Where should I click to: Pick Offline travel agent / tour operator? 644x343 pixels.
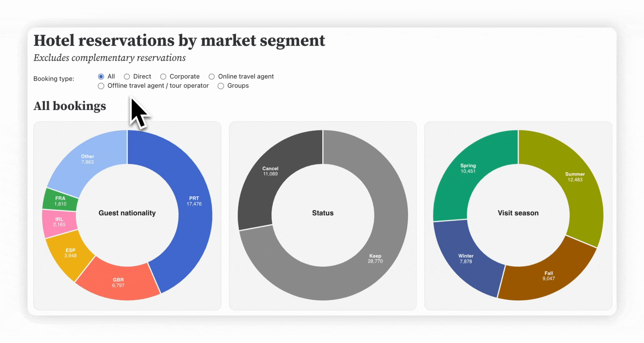[x=101, y=86]
